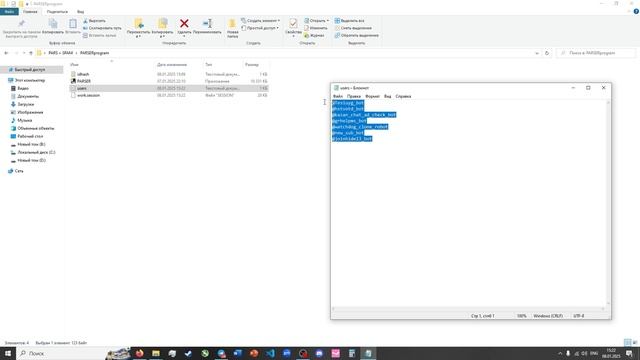Sort files by Размер column header
The image size is (640, 360).
tap(252, 64)
